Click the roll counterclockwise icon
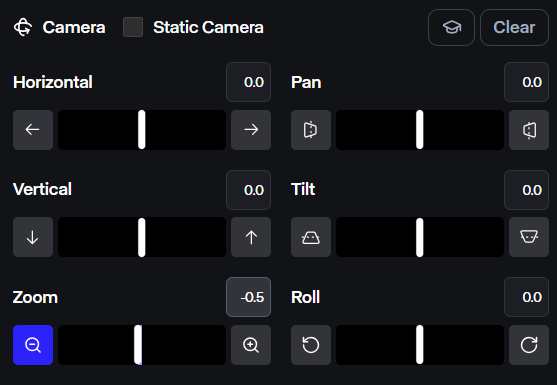 point(311,345)
